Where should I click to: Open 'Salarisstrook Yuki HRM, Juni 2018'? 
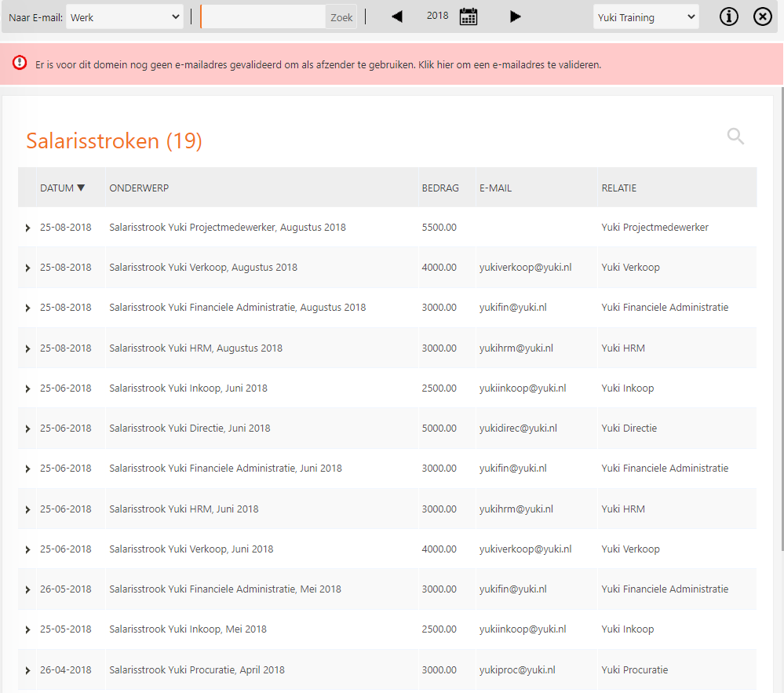tap(184, 509)
